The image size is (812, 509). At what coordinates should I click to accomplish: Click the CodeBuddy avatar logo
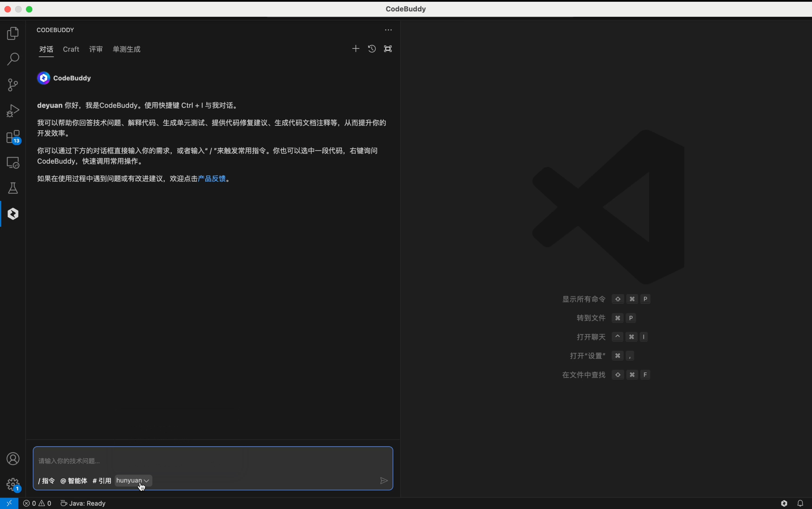(x=43, y=78)
